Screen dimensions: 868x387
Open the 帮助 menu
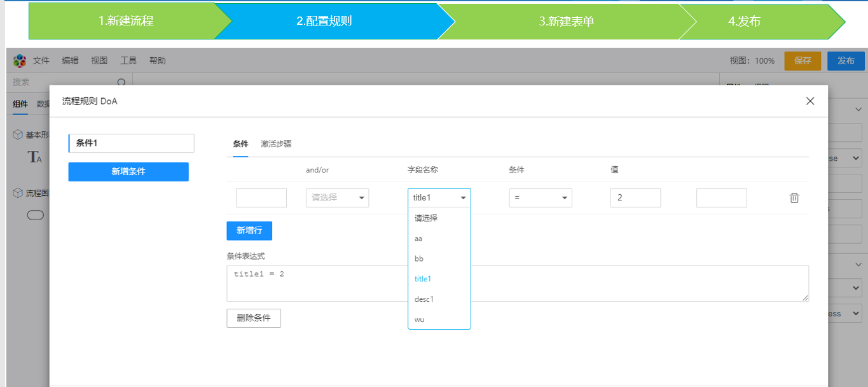coord(158,60)
